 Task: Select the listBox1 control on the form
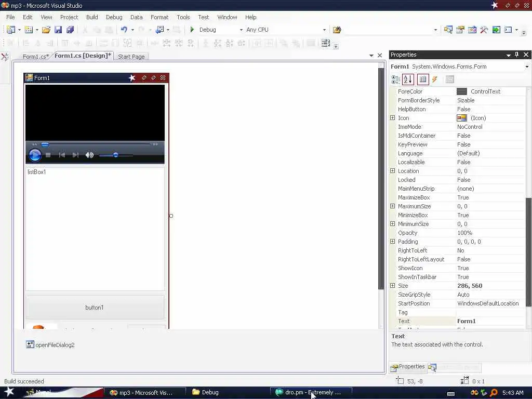click(95, 229)
